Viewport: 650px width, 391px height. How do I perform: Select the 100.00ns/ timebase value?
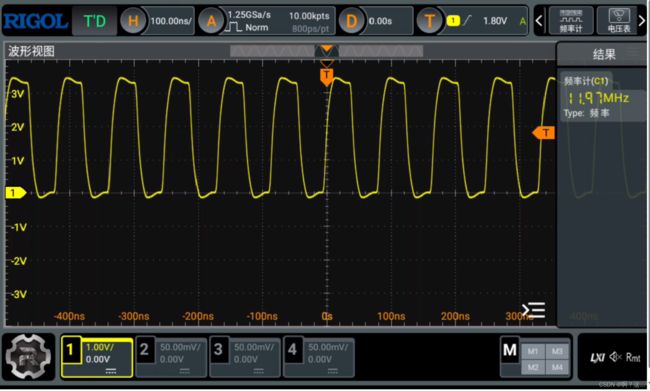pyautogui.click(x=171, y=21)
